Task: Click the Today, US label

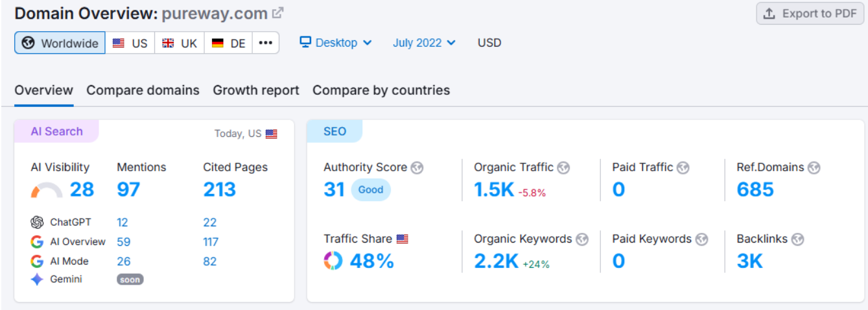Action: point(238,134)
